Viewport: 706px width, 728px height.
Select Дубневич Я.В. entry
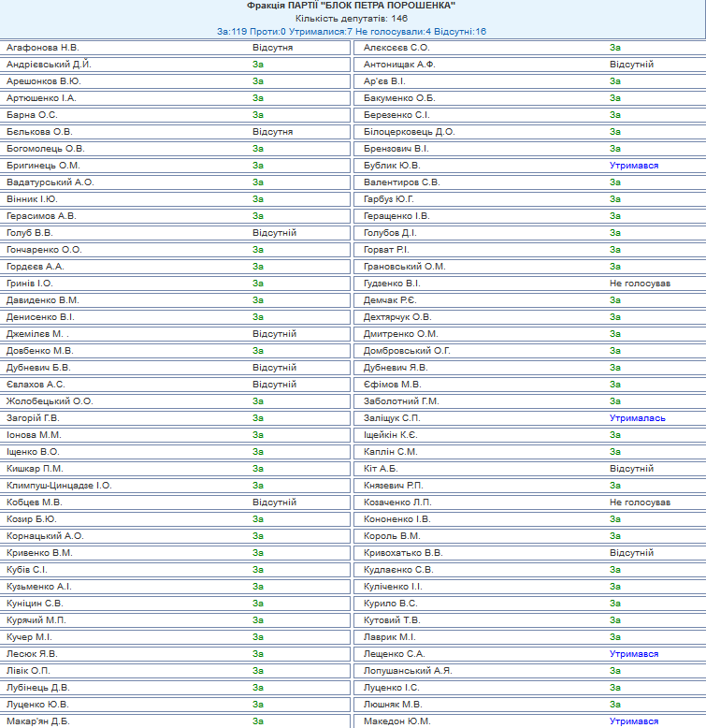tap(396, 368)
